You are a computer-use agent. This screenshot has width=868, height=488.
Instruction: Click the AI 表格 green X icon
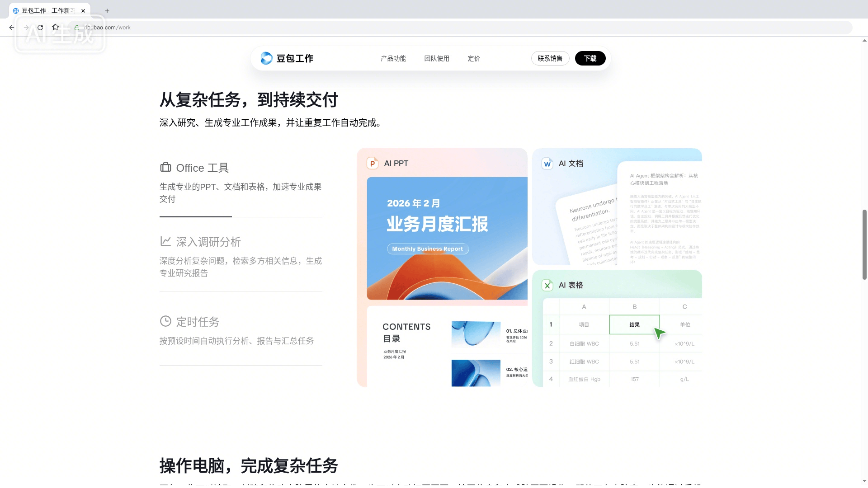(x=547, y=286)
